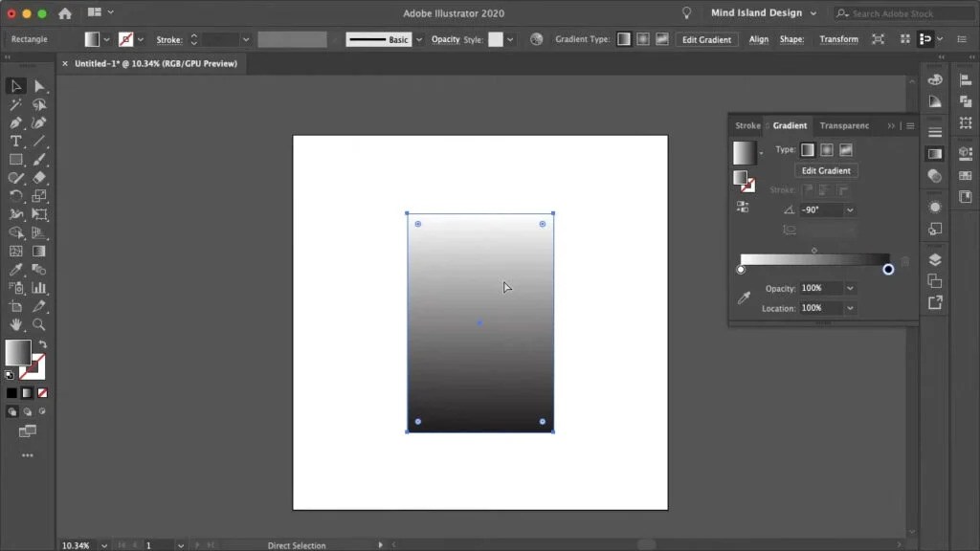The image size is (980, 551).
Task: Click the gradient color picker eyedropper in panel
Action: (744, 298)
